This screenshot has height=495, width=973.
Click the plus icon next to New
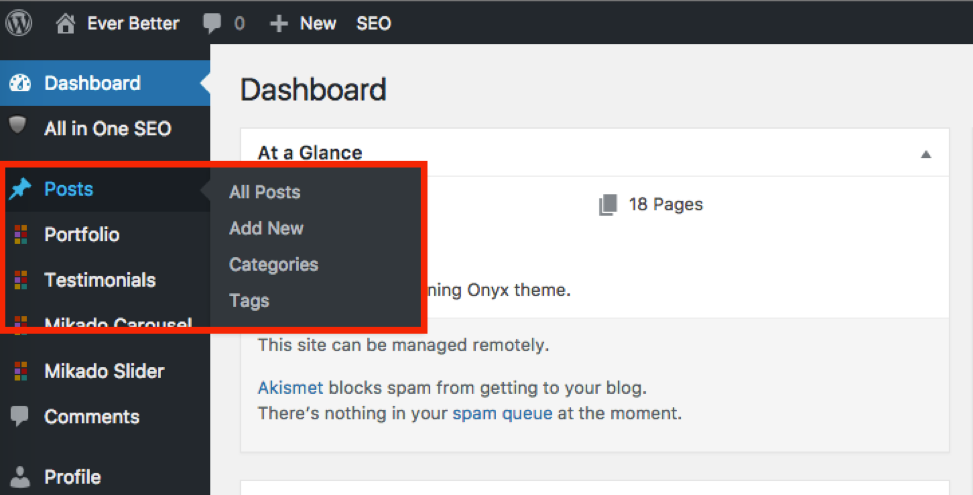pos(279,24)
